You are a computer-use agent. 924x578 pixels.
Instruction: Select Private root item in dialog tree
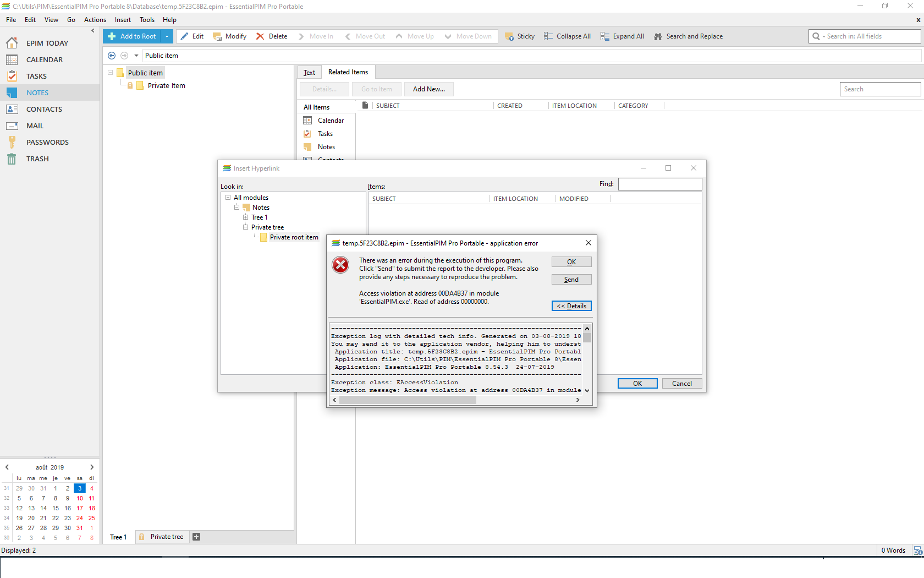click(x=294, y=237)
